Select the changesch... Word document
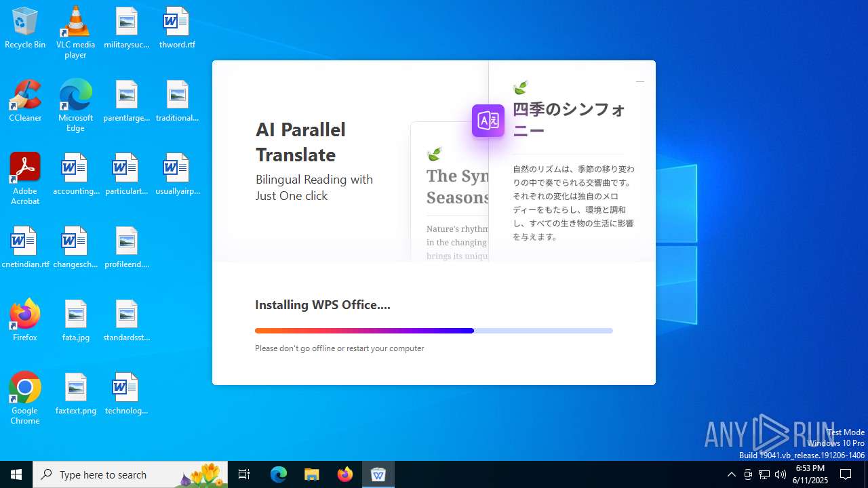The height and width of the screenshot is (488, 868). point(75,247)
